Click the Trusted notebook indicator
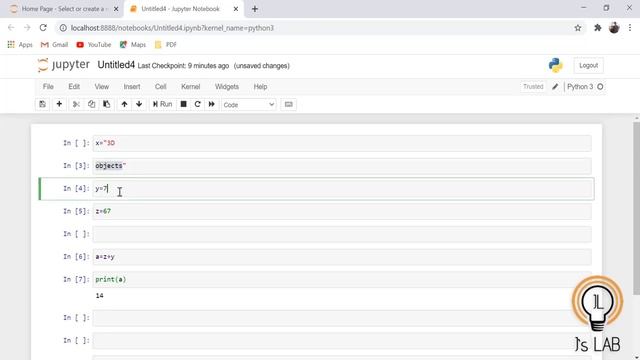 (x=533, y=87)
